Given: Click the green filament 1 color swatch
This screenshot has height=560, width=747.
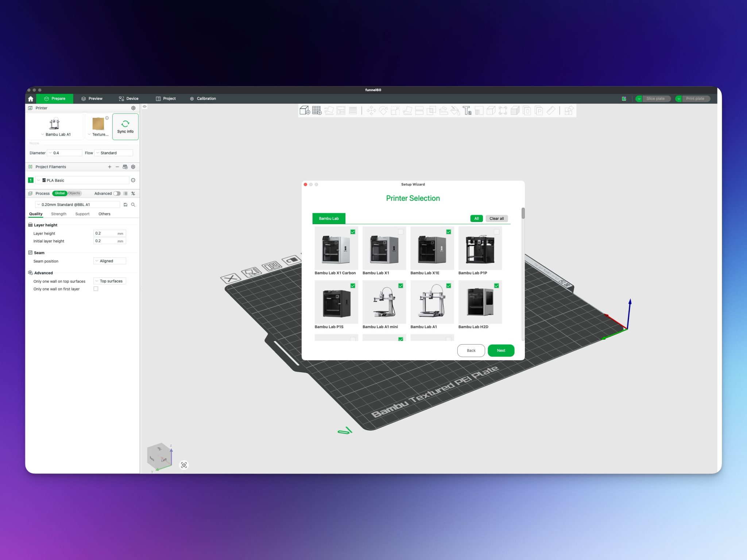Looking at the screenshot, I should pyautogui.click(x=31, y=180).
